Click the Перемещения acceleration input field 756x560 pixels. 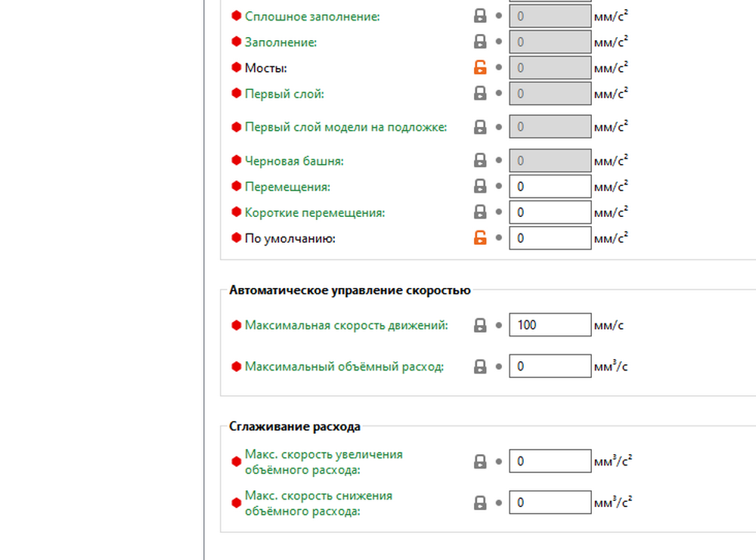point(550,186)
